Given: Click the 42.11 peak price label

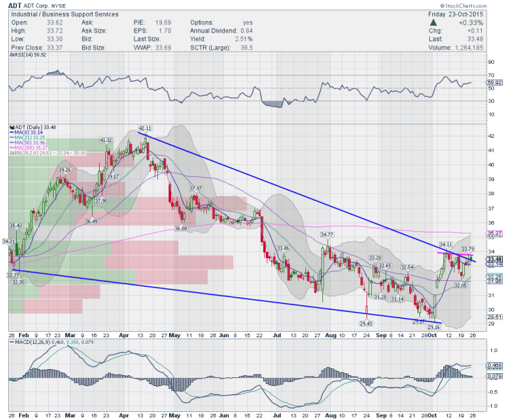Looking at the screenshot, I should pos(145,128).
